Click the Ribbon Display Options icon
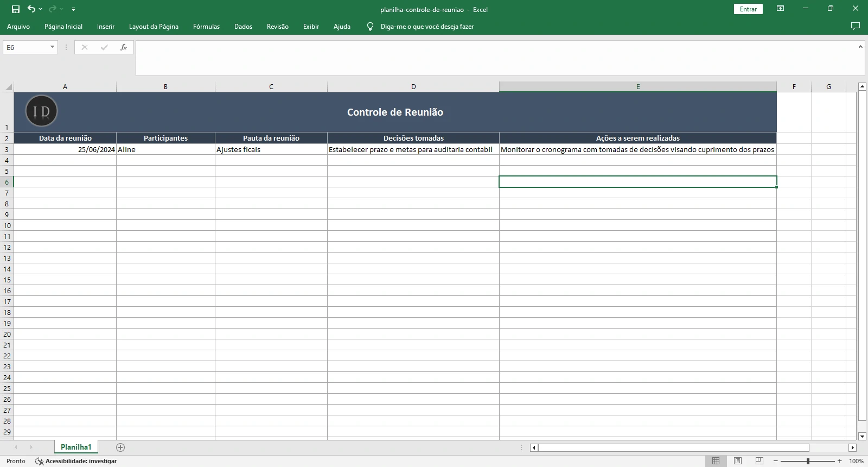Screen dimensions: 868x467 (x=780, y=9)
